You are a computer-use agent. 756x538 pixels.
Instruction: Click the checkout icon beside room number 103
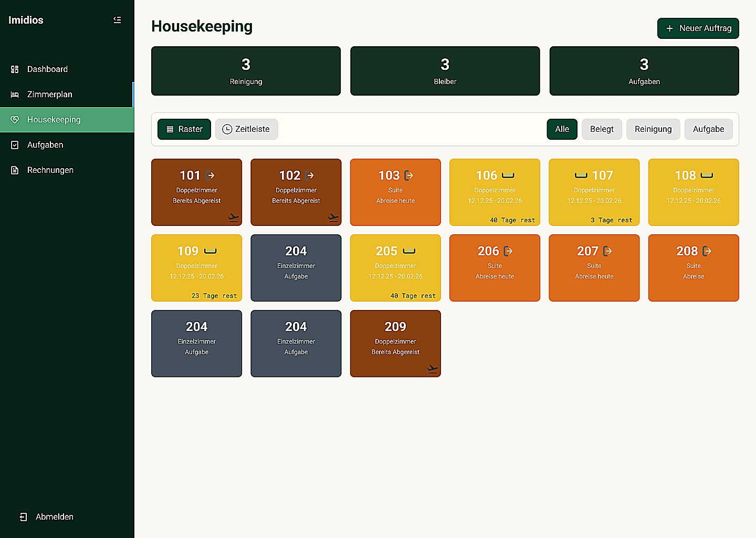point(409,175)
